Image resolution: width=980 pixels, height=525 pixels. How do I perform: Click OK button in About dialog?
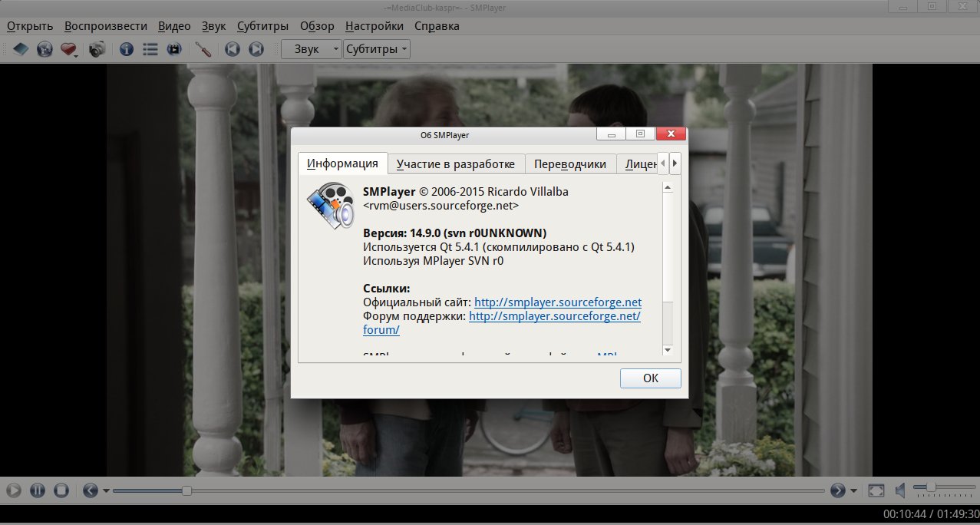[651, 378]
